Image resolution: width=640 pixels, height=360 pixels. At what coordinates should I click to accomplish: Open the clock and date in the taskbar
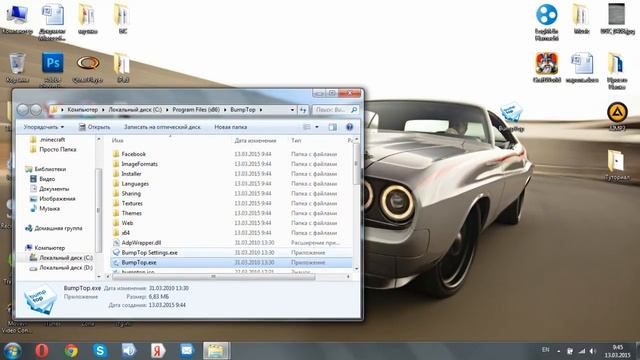(x=618, y=351)
